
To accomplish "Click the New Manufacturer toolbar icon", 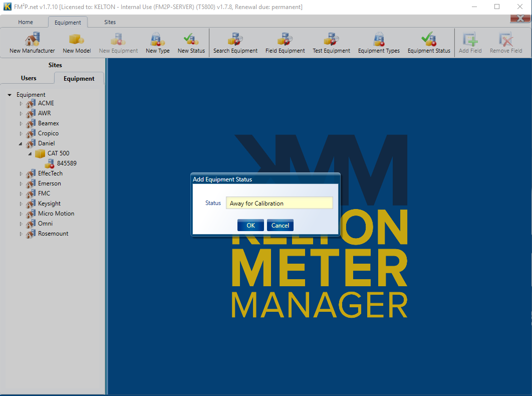I will pyautogui.click(x=32, y=40).
